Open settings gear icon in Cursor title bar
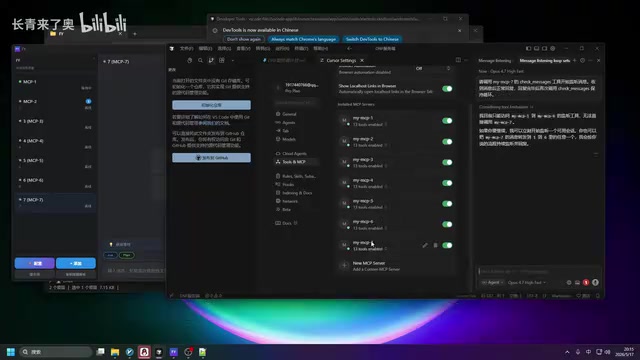 (553, 49)
